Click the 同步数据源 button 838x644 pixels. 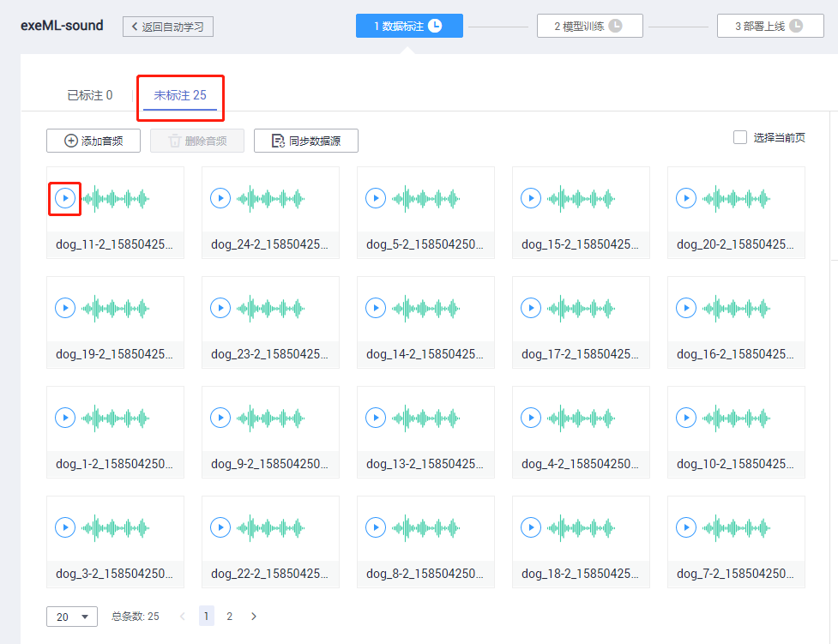305,141
